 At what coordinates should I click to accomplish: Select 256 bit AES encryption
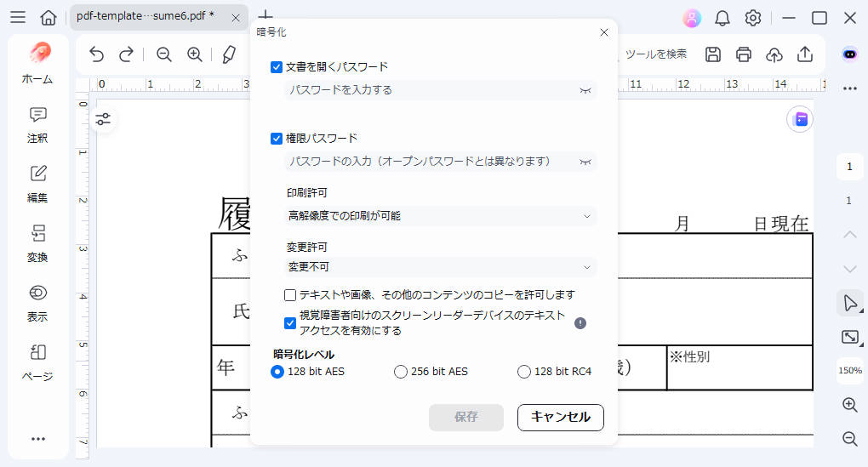tap(400, 372)
